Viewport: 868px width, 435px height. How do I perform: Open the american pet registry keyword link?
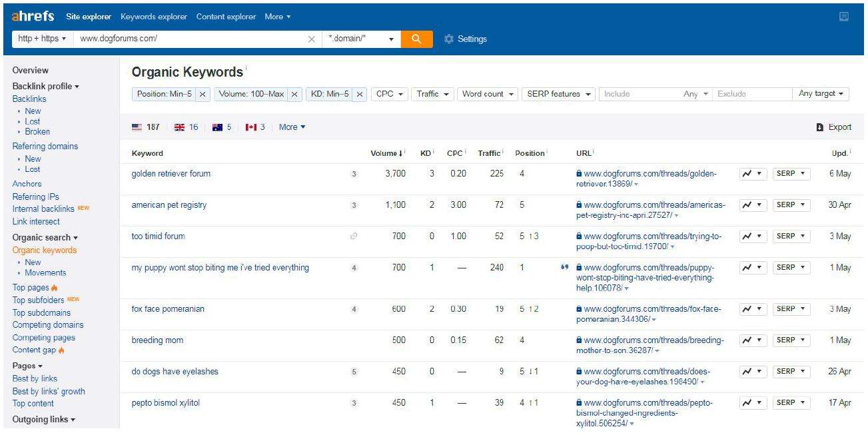169,205
